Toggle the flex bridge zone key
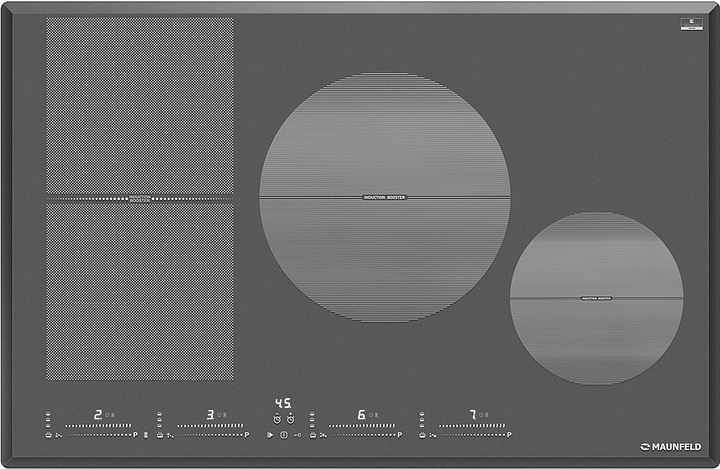The height and width of the screenshot is (469, 720). (147, 435)
